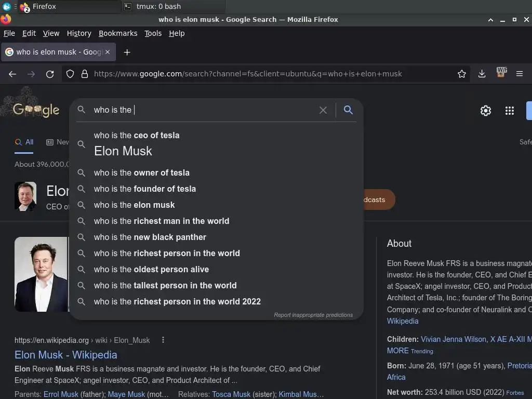Reload the current page

(x=50, y=74)
